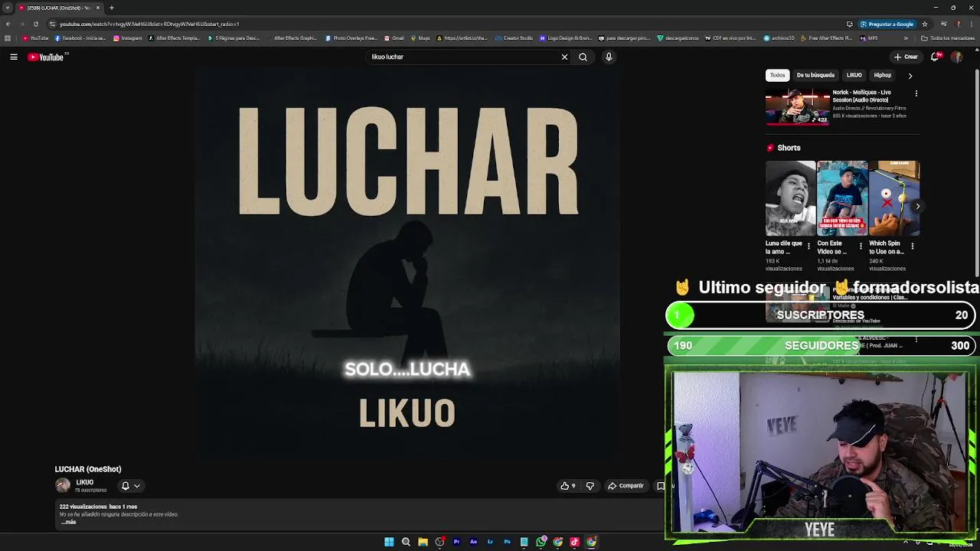Open the Luna dile que la amo short
Image resolution: width=980 pixels, height=551 pixels.
pos(790,197)
